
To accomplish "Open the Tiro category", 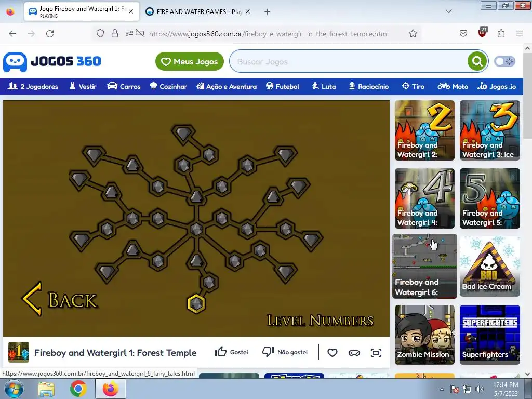I will (413, 87).
